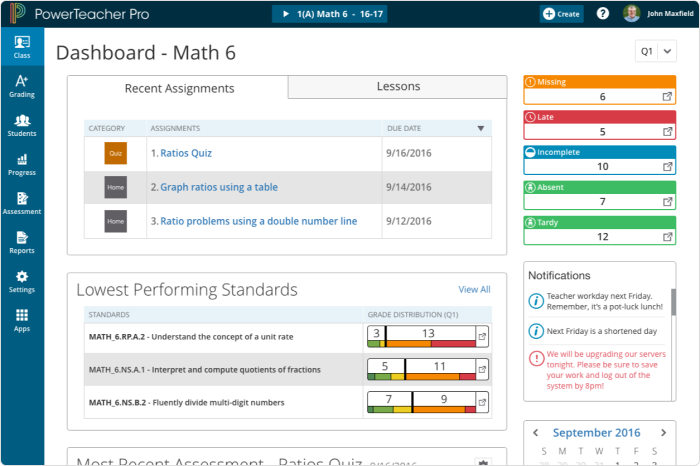Open the Apps grid icon
Screen dimensions: 700x466
[21, 320]
